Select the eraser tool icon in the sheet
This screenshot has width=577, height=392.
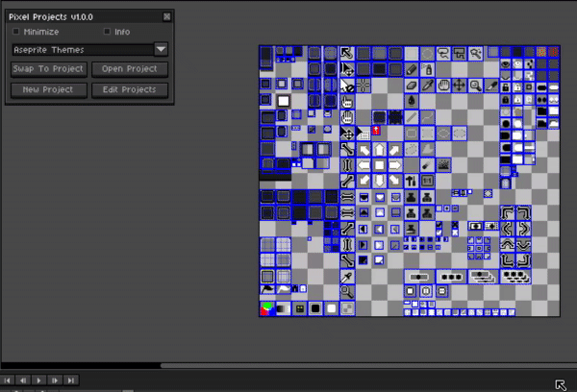coord(412,86)
